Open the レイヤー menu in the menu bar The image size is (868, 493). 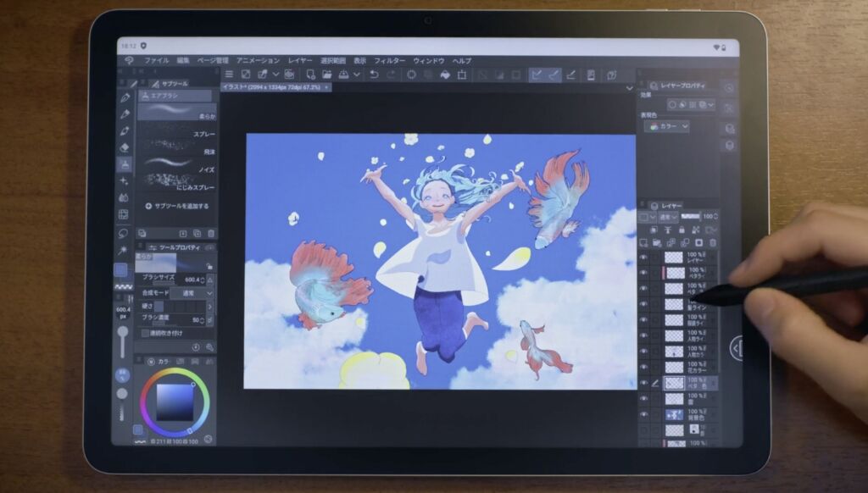coord(300,60)
